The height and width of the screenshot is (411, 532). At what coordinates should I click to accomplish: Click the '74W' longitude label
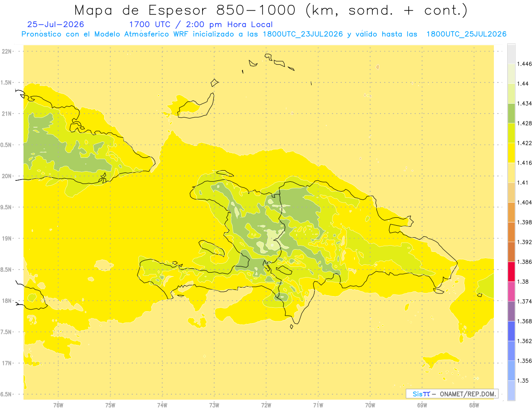[x=162, y=405]
